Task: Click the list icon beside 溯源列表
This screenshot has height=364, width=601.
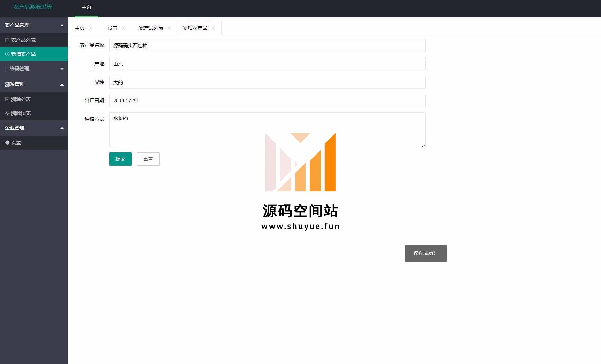Action: [7, 99]
